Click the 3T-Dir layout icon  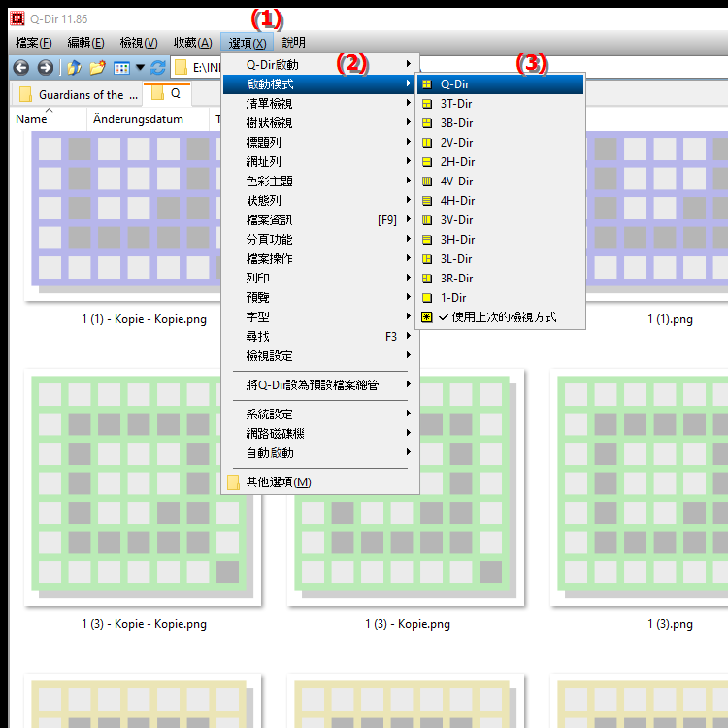(427, 104)
